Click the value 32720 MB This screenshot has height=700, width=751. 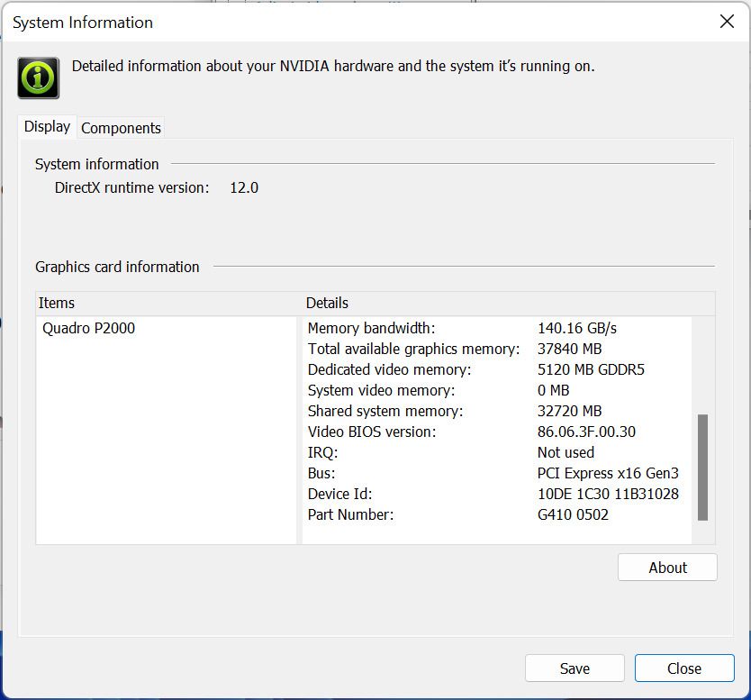(569, 411)
